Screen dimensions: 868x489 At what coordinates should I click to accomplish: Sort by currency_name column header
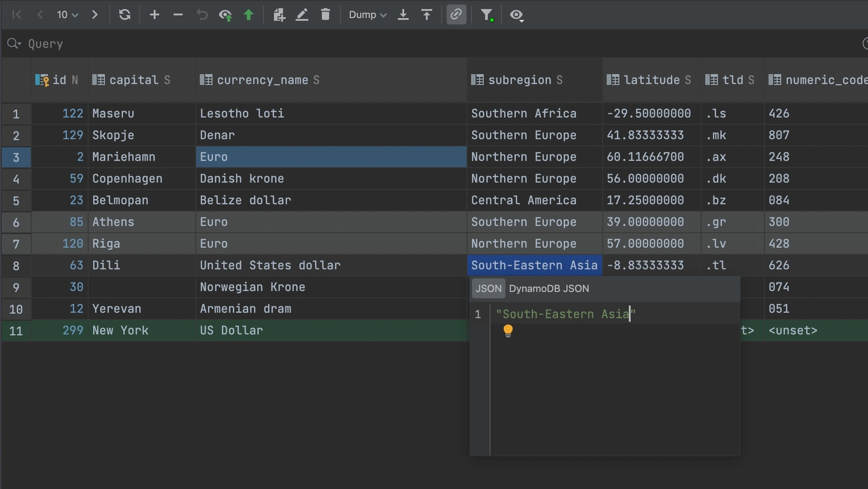coord(331,80)
